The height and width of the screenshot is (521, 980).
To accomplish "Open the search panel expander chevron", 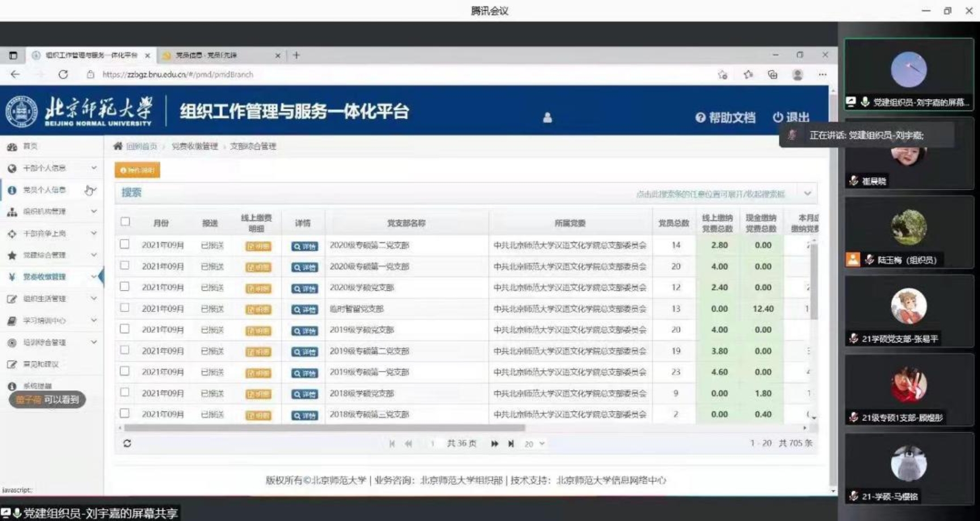I will [x=807, y=193].
